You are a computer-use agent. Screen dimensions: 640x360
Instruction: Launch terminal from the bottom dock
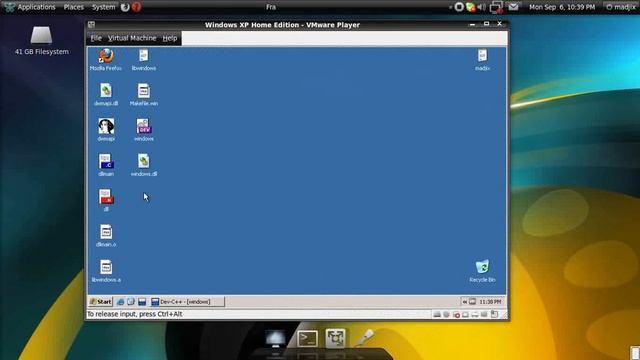[307, 338]
